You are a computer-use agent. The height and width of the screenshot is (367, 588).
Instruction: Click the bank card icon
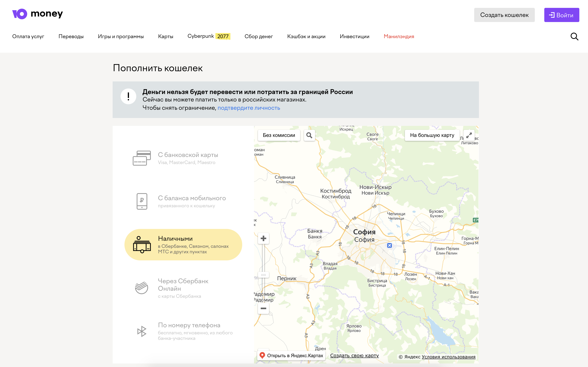142,158
